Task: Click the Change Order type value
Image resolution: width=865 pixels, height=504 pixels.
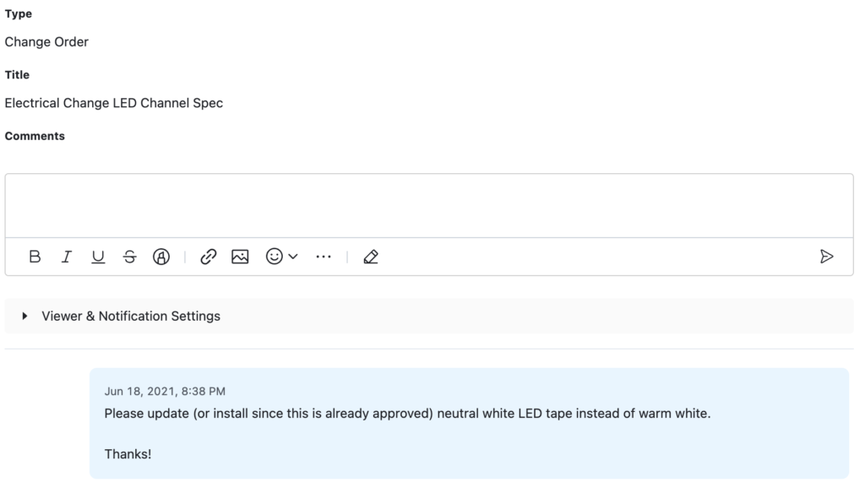Action: pos(46,42)
